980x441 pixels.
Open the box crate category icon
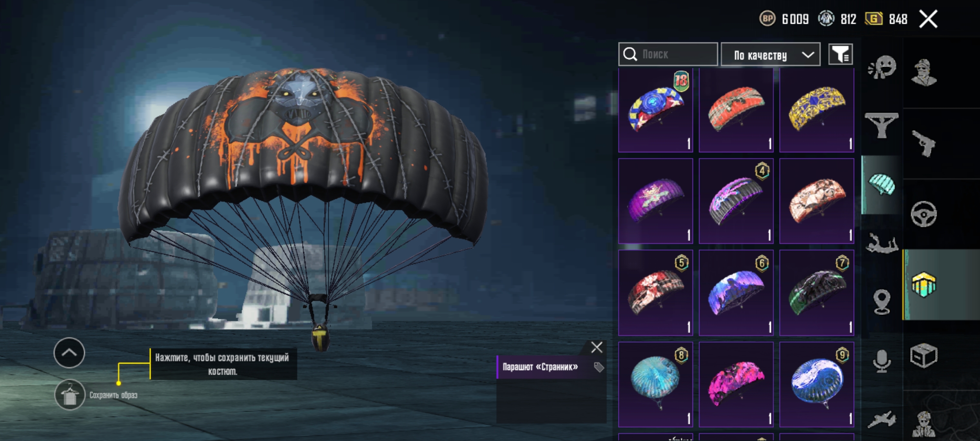924,356
